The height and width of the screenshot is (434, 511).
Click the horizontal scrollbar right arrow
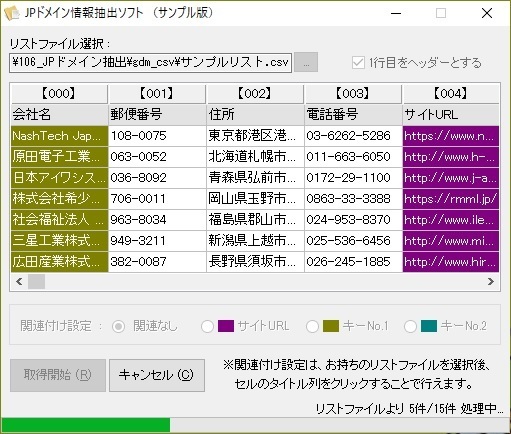pos(490,282)
